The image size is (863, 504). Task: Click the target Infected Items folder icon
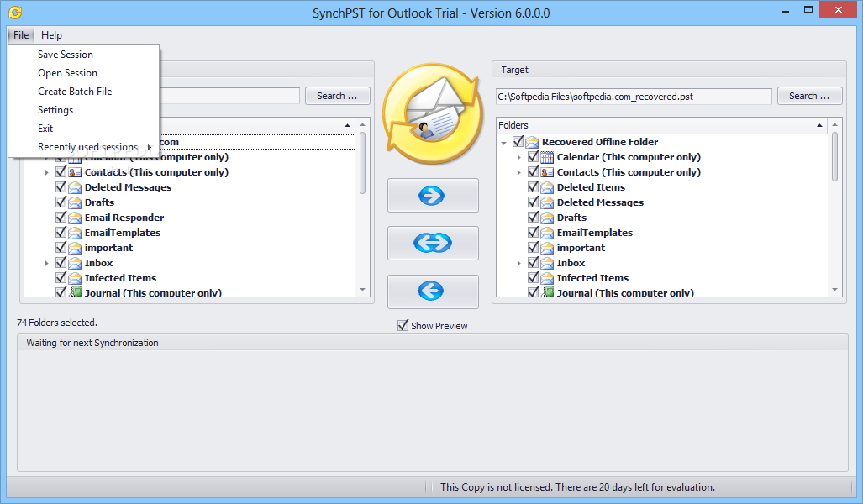coord(546,278)
